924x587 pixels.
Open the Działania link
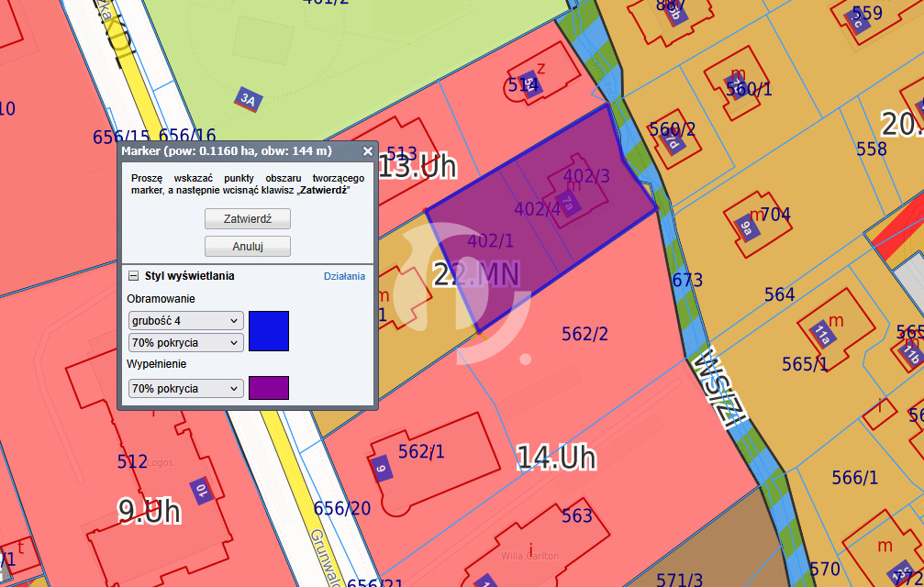344,276
